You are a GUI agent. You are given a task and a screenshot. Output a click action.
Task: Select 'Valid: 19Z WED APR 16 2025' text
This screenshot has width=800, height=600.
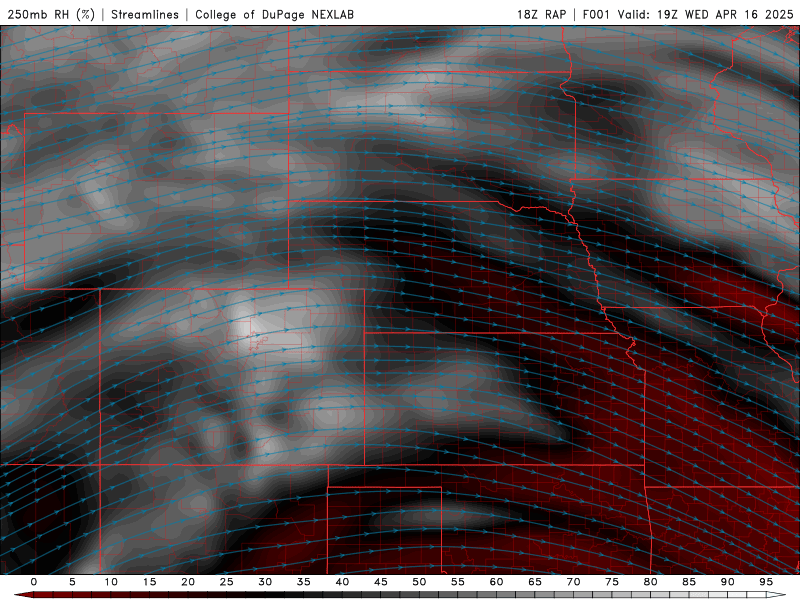click(x=706, y=14)
